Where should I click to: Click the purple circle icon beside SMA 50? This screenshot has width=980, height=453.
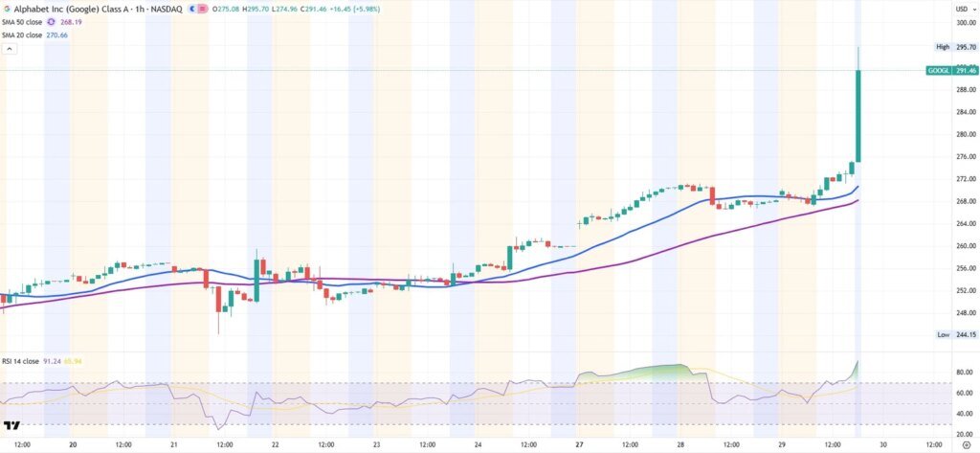coord(52,21)
